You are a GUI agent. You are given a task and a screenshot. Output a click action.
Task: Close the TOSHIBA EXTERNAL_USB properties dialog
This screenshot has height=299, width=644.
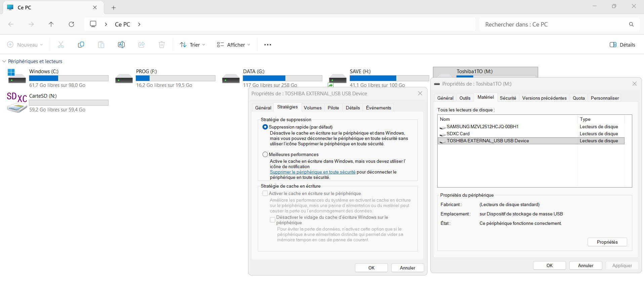420,93
